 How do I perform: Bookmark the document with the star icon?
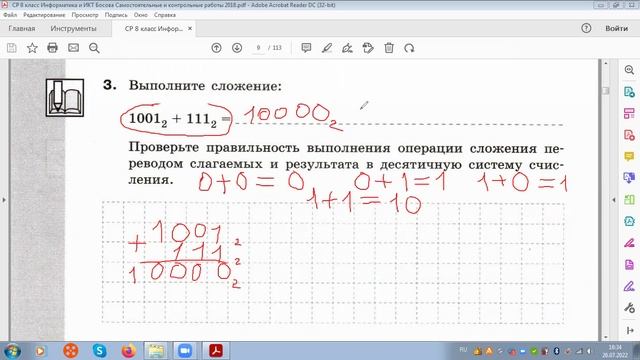click(32, 48)
